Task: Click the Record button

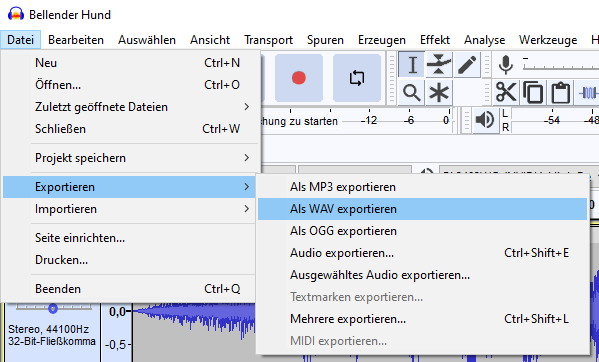Action: tap(299, 78)
